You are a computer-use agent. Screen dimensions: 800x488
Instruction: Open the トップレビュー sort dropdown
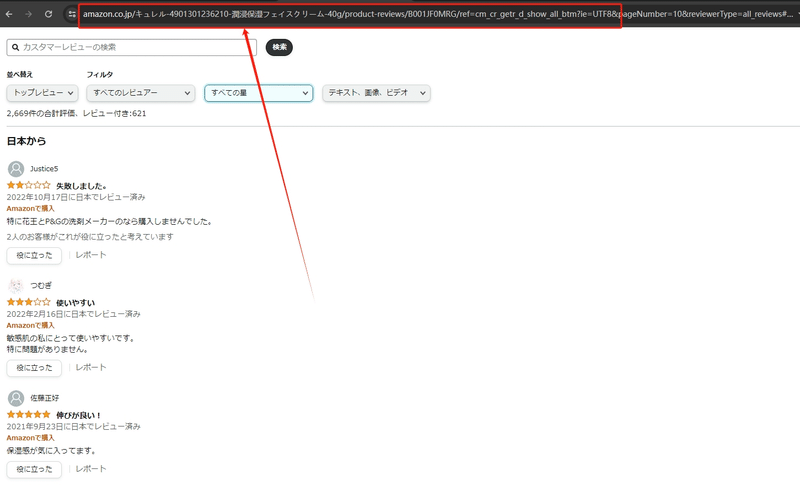point(42,93)
